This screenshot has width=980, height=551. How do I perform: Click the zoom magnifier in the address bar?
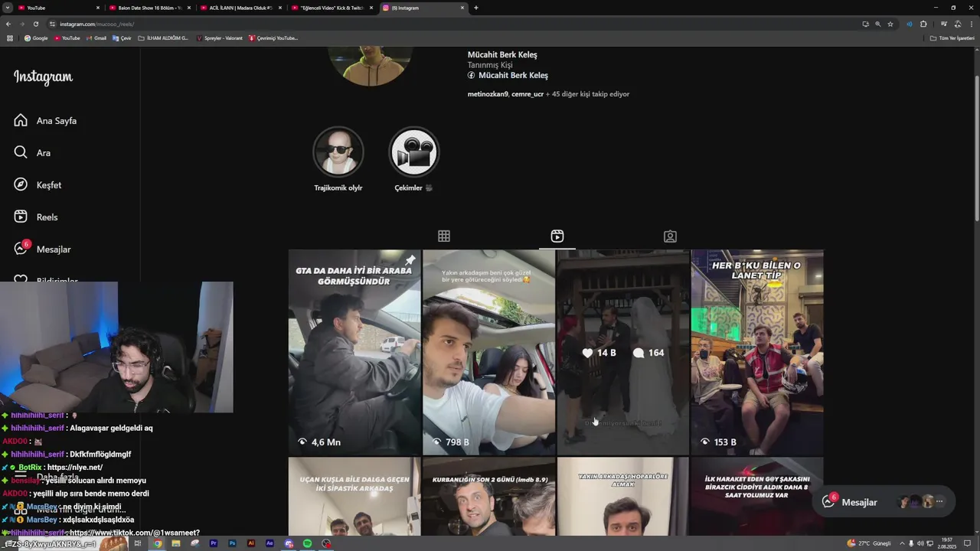pos(877,24)
